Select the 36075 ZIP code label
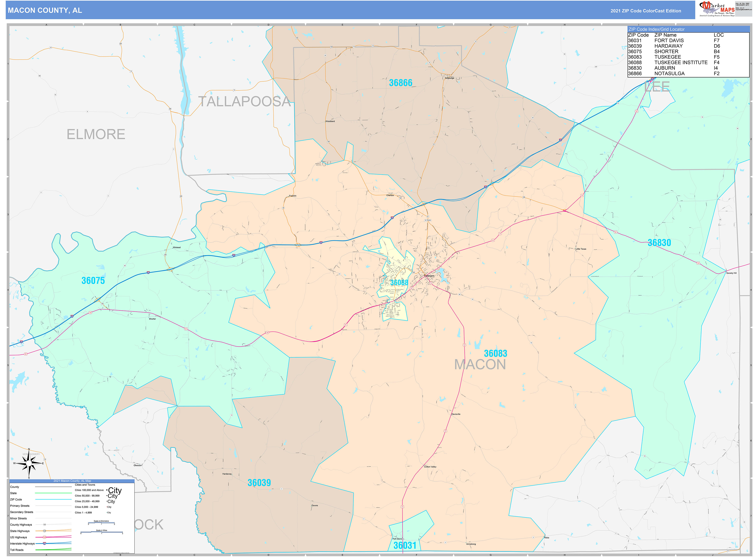 tap(93, 280)
